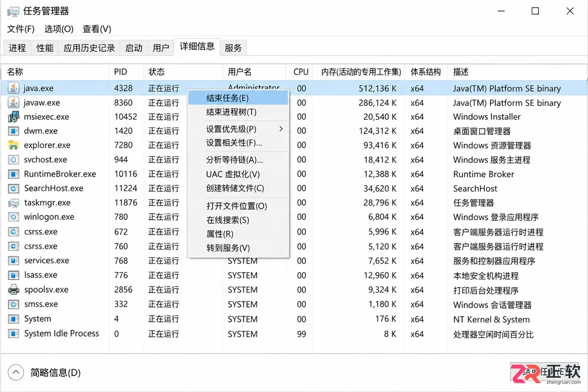Click the description Windows Installer
The image size is (588, 392).
(487, 116)
